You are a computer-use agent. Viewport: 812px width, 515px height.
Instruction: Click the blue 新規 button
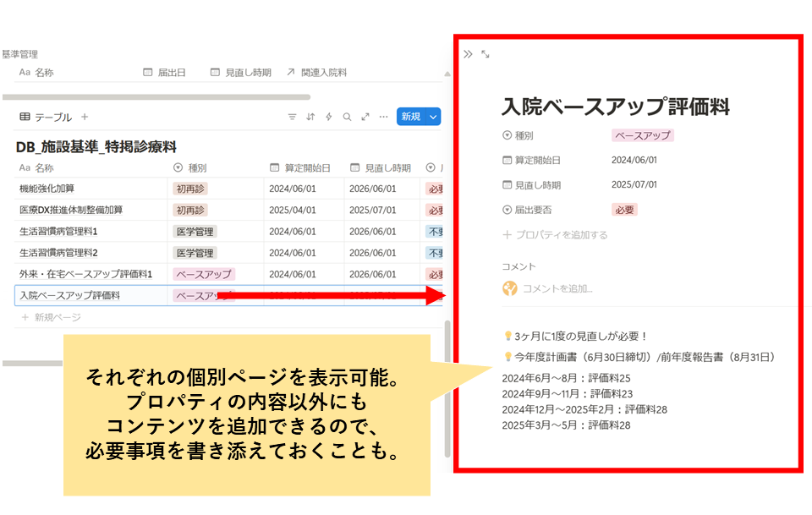point(410,117)
